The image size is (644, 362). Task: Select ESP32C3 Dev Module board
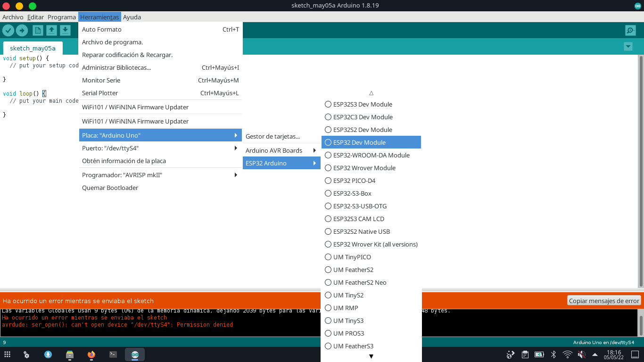pos(371,117)
